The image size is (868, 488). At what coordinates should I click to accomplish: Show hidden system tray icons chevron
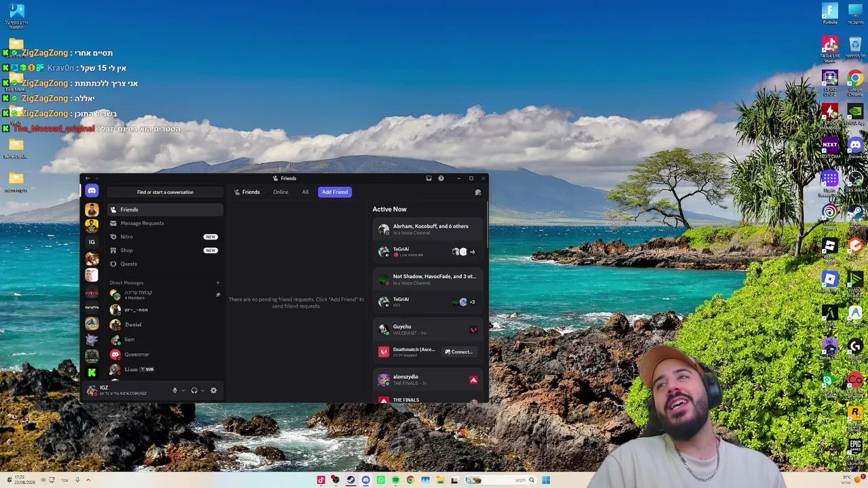(88, 480)
